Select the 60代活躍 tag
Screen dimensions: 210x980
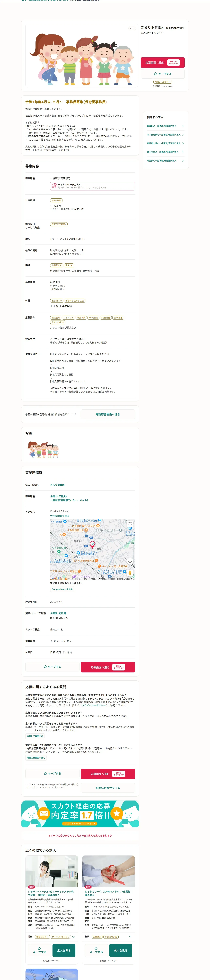[118, 318]
